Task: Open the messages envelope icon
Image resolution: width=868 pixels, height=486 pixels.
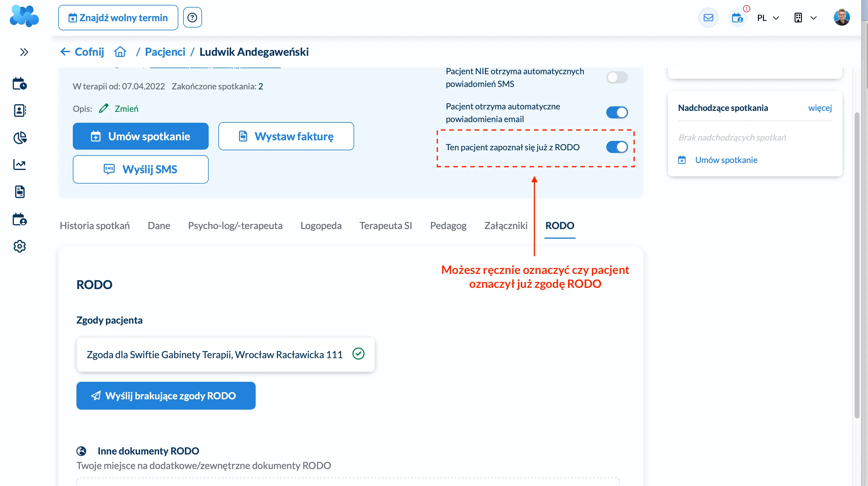Action: pos(708,18)
